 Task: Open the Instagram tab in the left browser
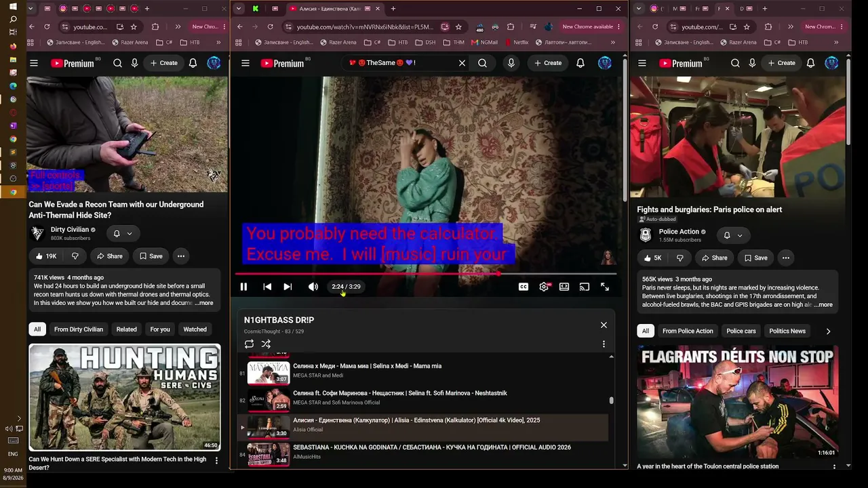point(63,9)
